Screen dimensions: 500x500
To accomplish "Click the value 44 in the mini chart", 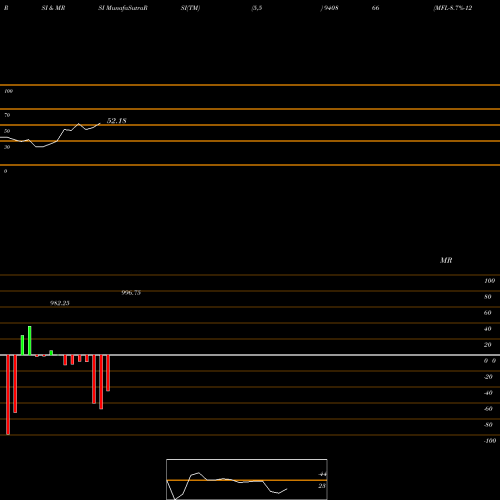I will coord(322,474).
